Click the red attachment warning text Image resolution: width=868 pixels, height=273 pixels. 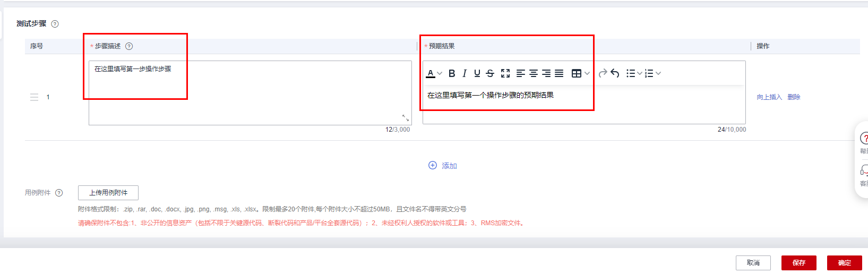(x=302, y=223)
